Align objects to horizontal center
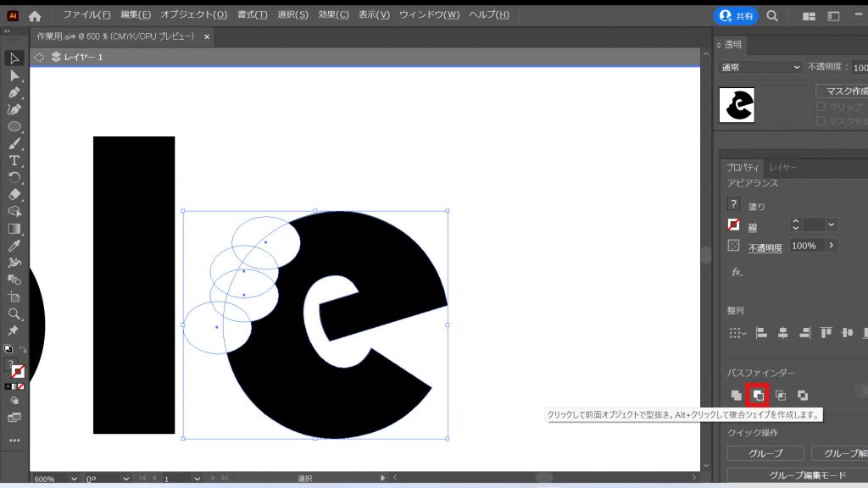 click(x=782, y=332)
